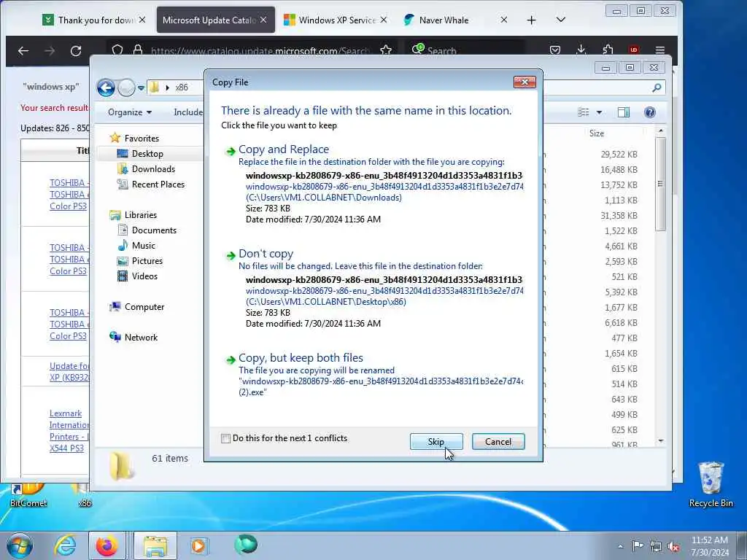Open Naver Whale from taskbar

coord(246,545)
